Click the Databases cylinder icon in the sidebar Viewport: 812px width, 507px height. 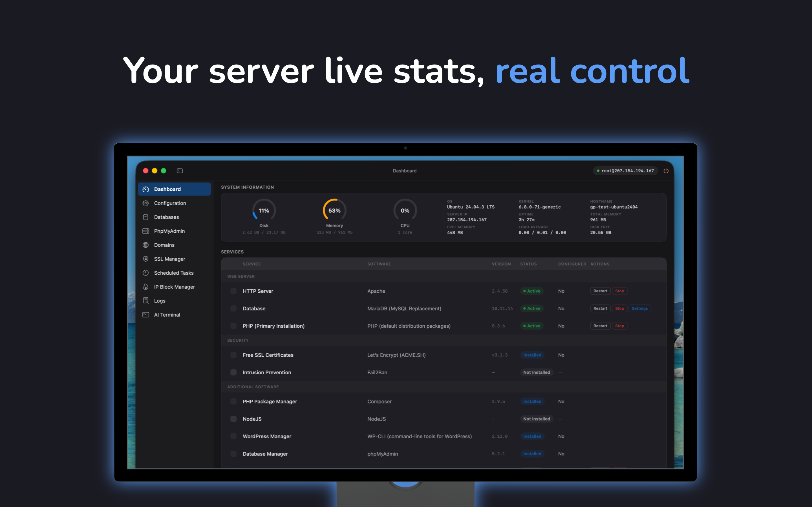coord(145,217)
